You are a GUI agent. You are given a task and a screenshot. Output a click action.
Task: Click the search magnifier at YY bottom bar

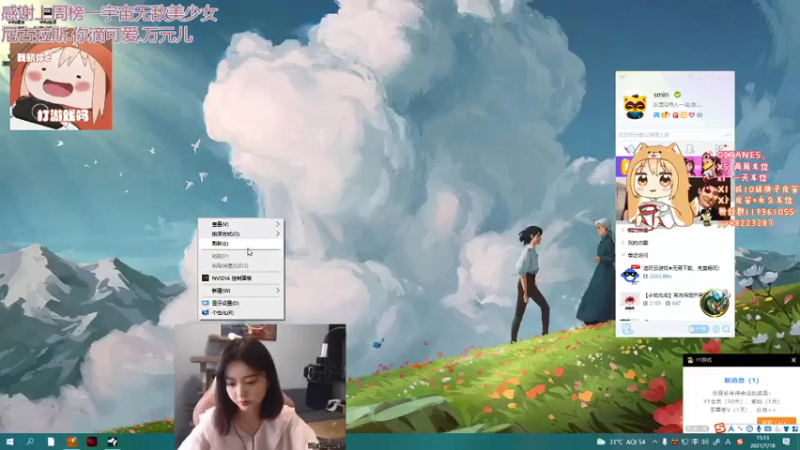click(726, 329)
